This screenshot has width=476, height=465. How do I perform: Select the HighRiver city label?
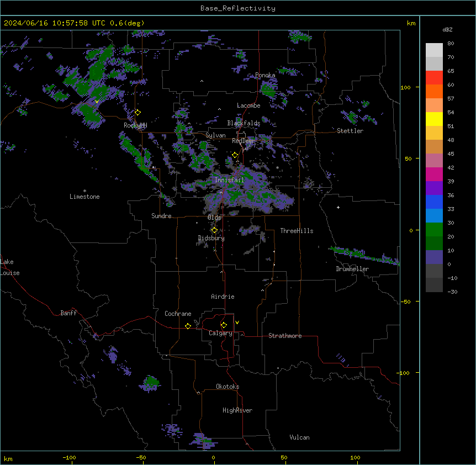(x=237, y=410)
